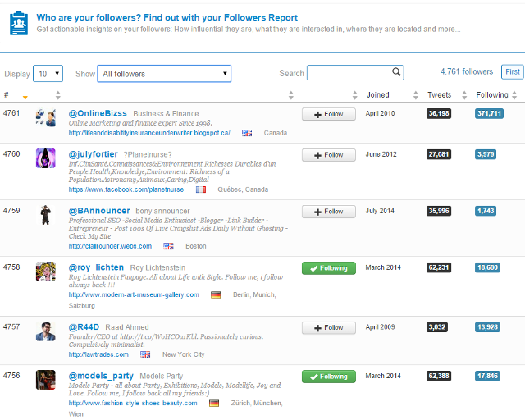Follow the @BAnnouncer account
Viewport: 525px width, 420px height.
click(329, 212)
